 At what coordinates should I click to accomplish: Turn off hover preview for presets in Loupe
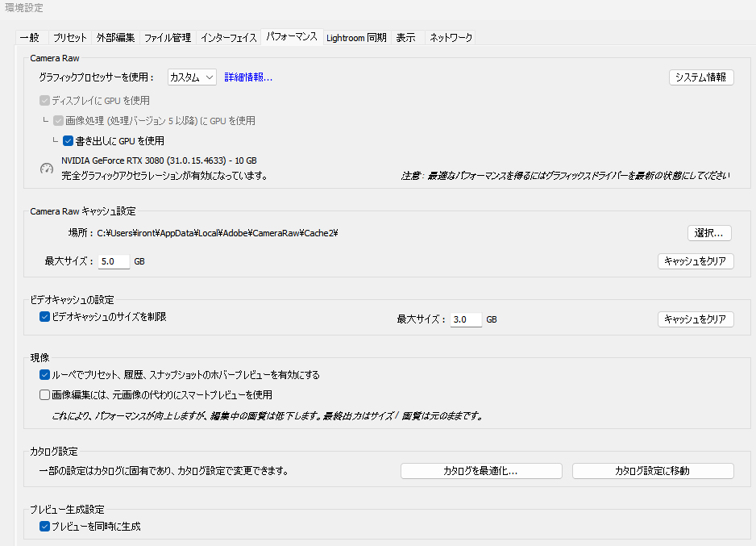[x=45, y=374]
